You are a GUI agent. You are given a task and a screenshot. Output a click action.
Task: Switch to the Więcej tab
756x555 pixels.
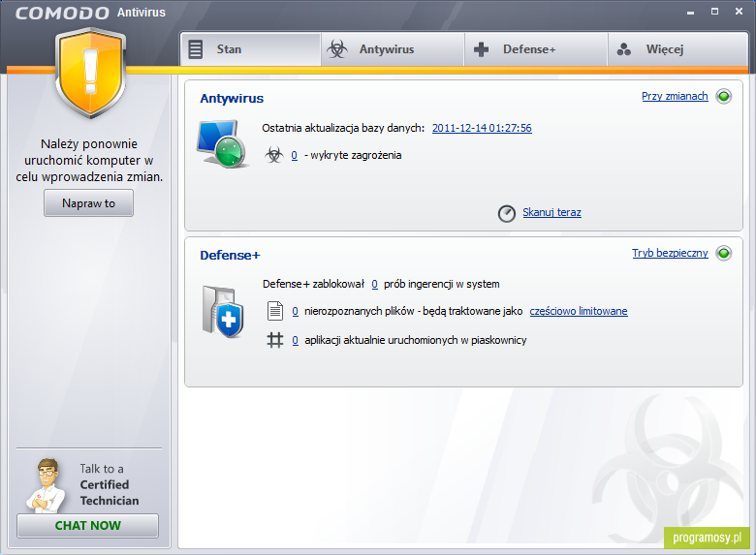point(677,49)
